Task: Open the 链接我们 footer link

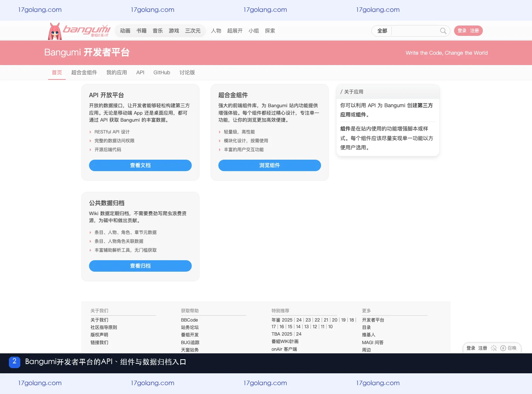Action: [x=99, y=343]
